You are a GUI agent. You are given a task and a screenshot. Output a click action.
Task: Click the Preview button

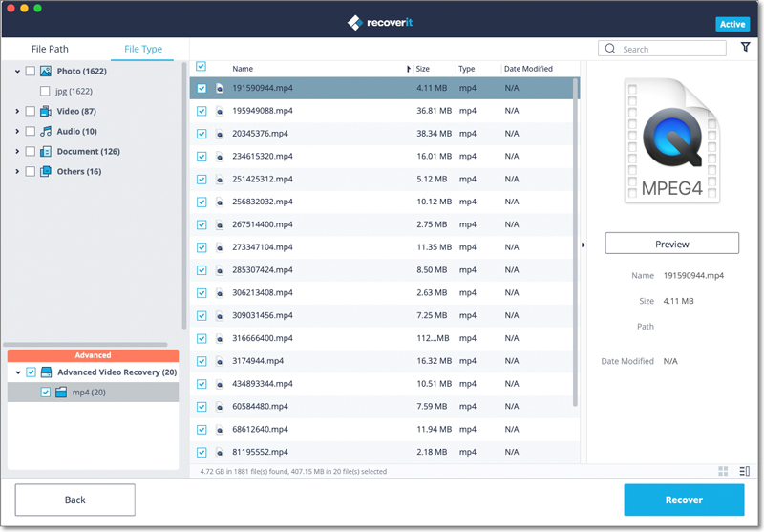pyautogui.click(x=672, y=244)
